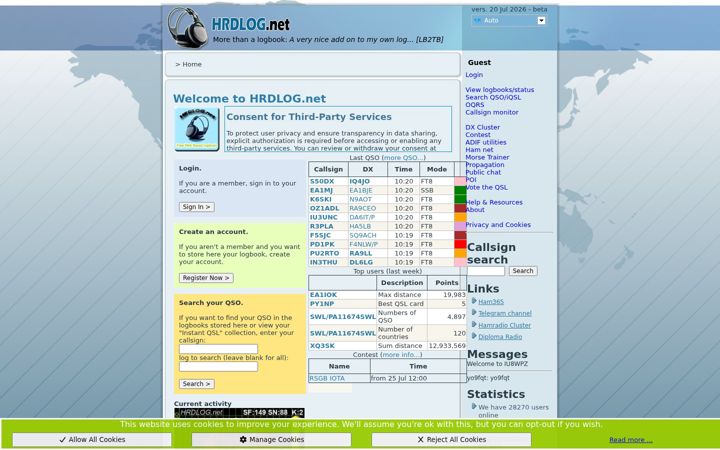Click the Ham365 link
This screenshot has height=450, width=720.
[491, 302]
